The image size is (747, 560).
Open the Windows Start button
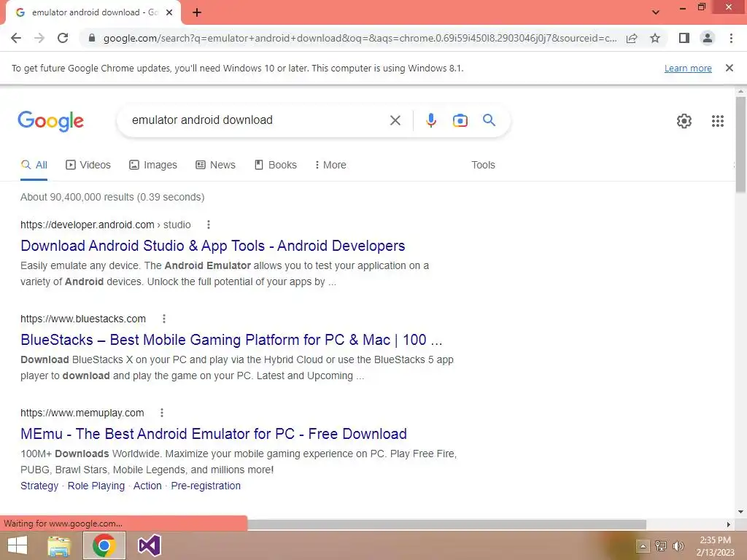18,545
